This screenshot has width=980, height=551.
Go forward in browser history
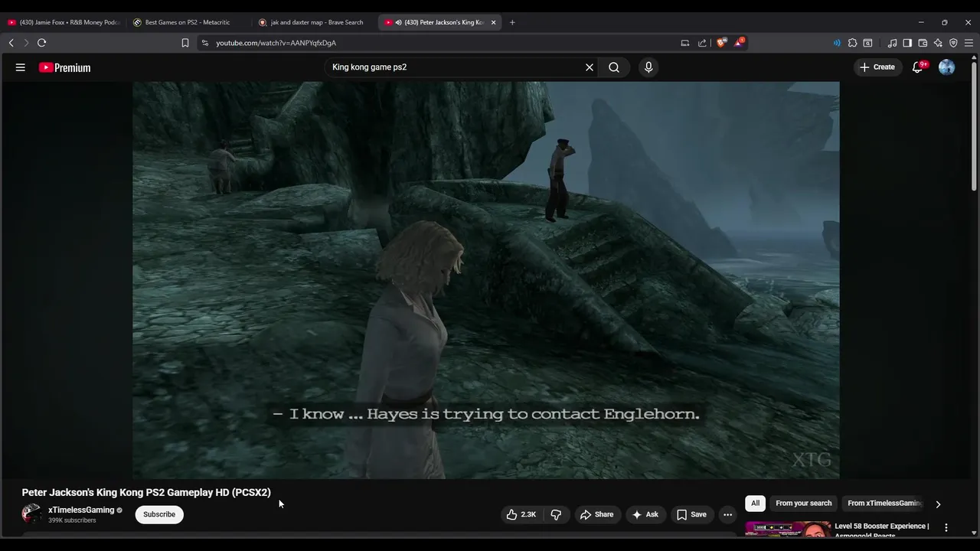coord(26,43)
